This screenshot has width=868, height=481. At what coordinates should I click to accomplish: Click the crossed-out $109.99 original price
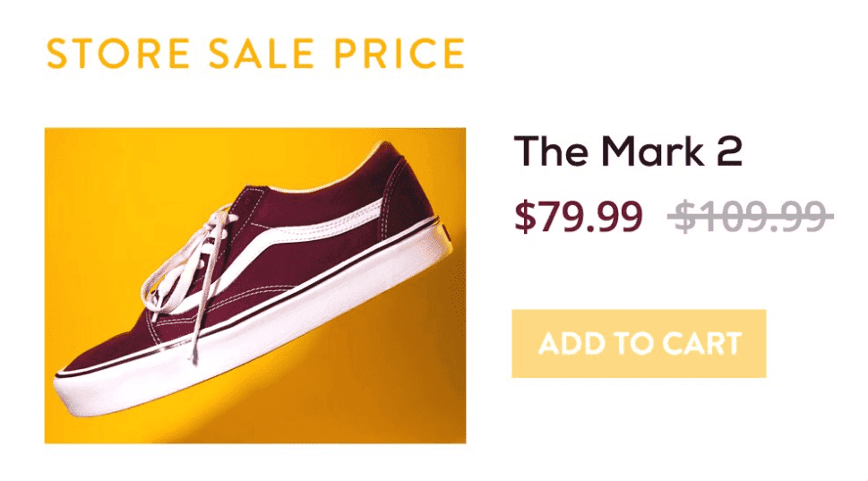[x=751, y=217]
